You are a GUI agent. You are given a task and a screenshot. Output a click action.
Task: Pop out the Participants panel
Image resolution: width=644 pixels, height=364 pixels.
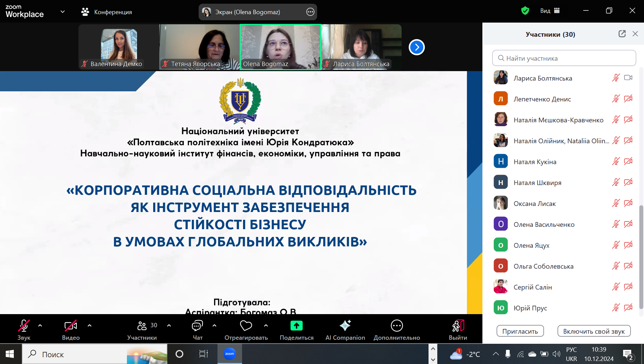(622, 34)
